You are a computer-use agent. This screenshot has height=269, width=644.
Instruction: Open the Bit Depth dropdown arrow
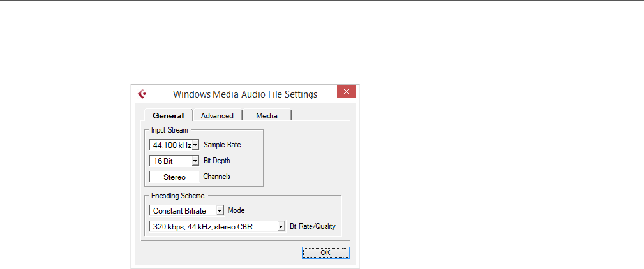(x=195, y=161)
